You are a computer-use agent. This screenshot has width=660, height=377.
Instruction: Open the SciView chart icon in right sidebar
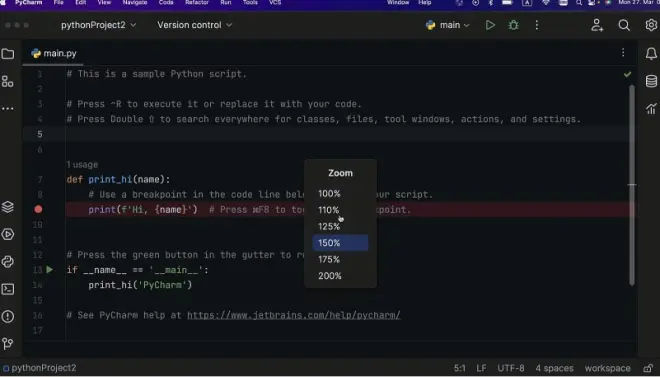click(x=651, y=109)
